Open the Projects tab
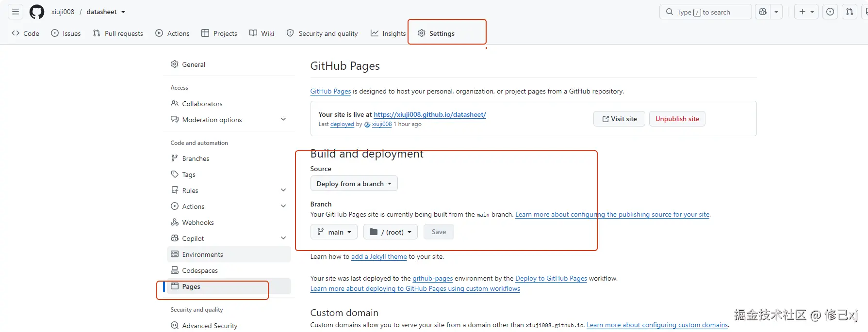This screenshot has height=332, width=868. coord(219,33)
